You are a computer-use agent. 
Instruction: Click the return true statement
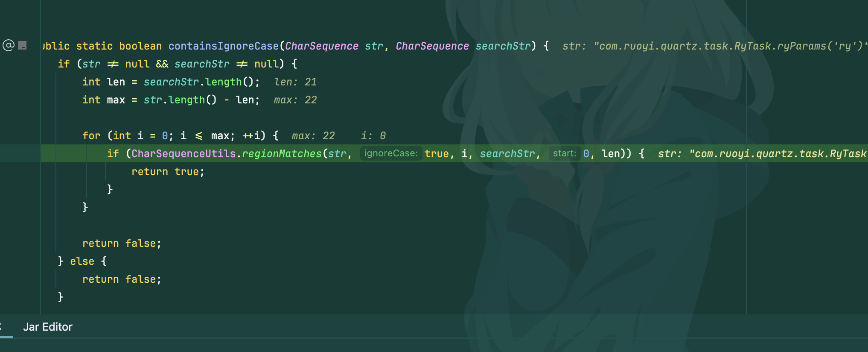point(168,172)
